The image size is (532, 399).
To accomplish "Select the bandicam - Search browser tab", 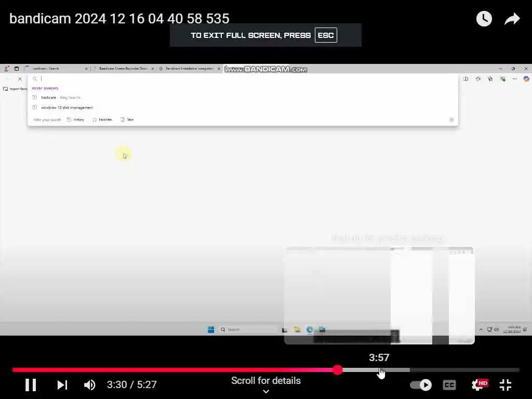I will pyautogui.click(x=56, y=69).
